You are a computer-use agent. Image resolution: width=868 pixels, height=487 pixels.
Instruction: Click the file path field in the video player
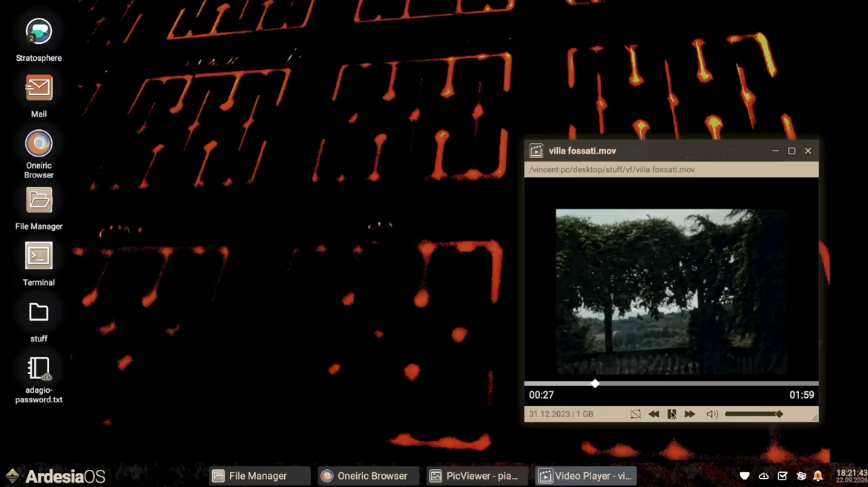click(671, 169)
